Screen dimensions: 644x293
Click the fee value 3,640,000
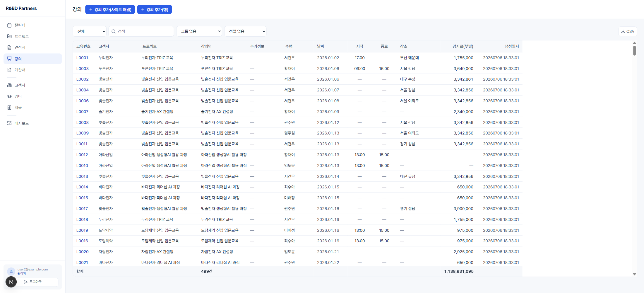tap(463, 69)
